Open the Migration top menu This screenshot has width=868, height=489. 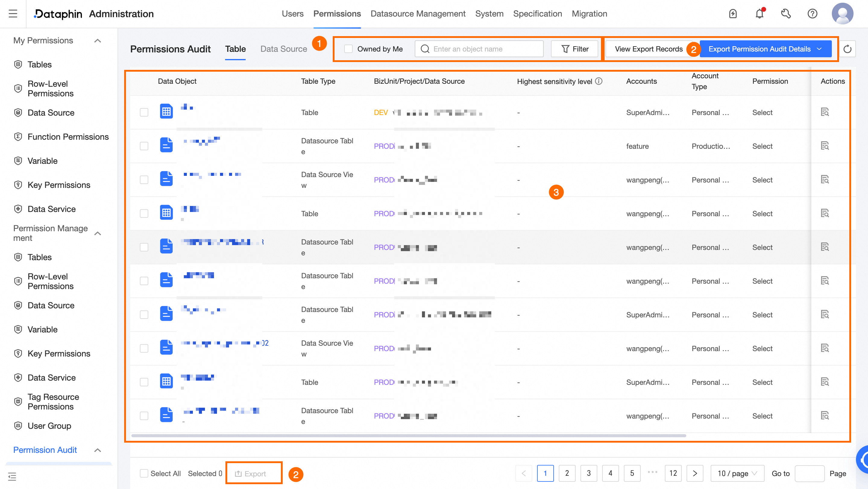[589, 14]
